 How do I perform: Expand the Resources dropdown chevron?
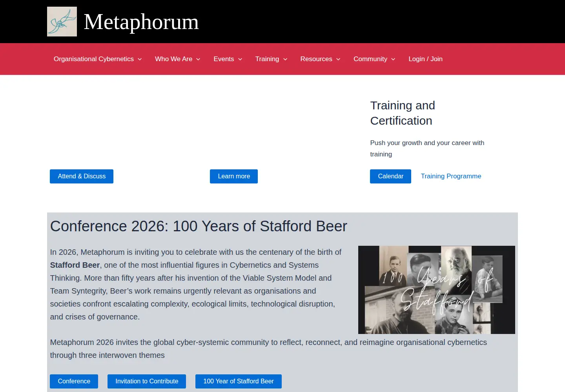[338, 59]
